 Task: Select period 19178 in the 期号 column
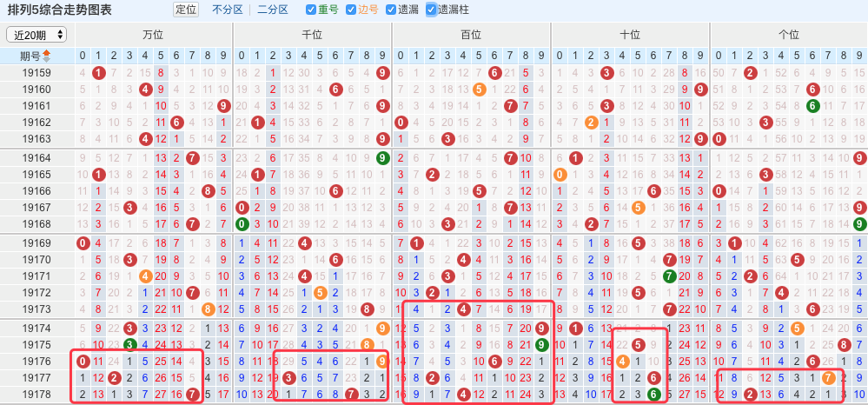click(36, 394)
